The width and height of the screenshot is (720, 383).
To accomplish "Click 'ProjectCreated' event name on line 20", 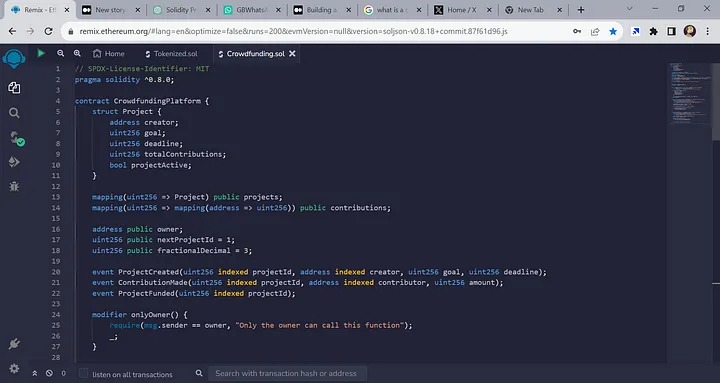I will pyautogui.click(x=148, y=272).
